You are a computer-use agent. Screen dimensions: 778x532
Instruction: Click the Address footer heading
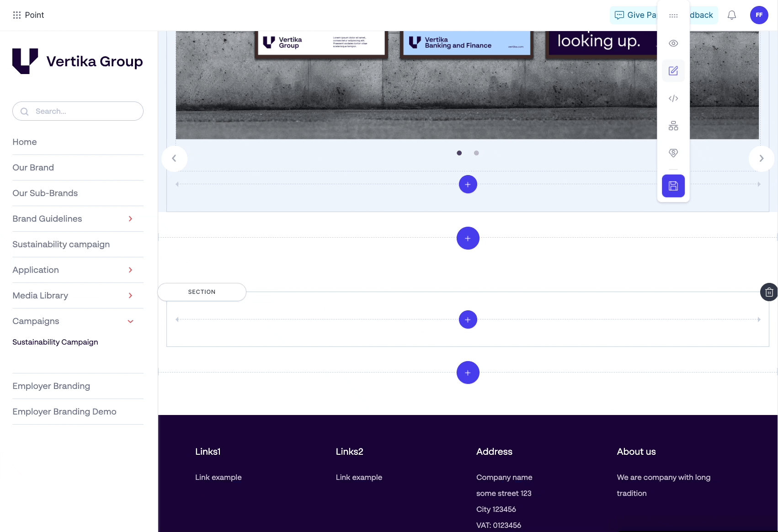[x=495, y=452]
